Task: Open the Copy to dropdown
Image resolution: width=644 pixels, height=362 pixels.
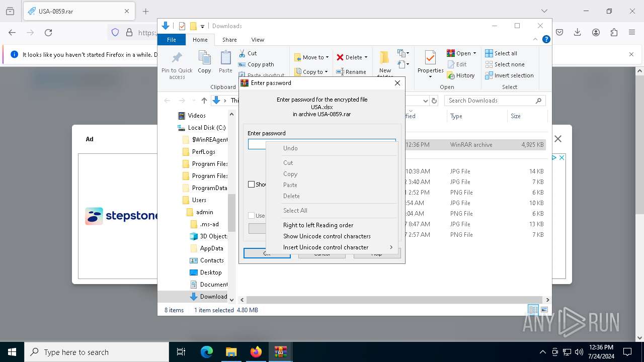Action: tap(311, 72)
